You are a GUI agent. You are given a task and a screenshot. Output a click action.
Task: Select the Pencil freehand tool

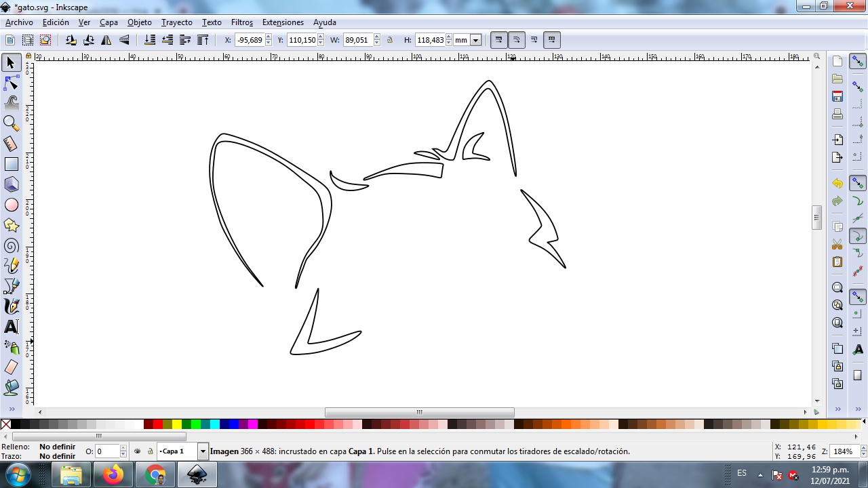pyautogui.click(x=11, y=266)
